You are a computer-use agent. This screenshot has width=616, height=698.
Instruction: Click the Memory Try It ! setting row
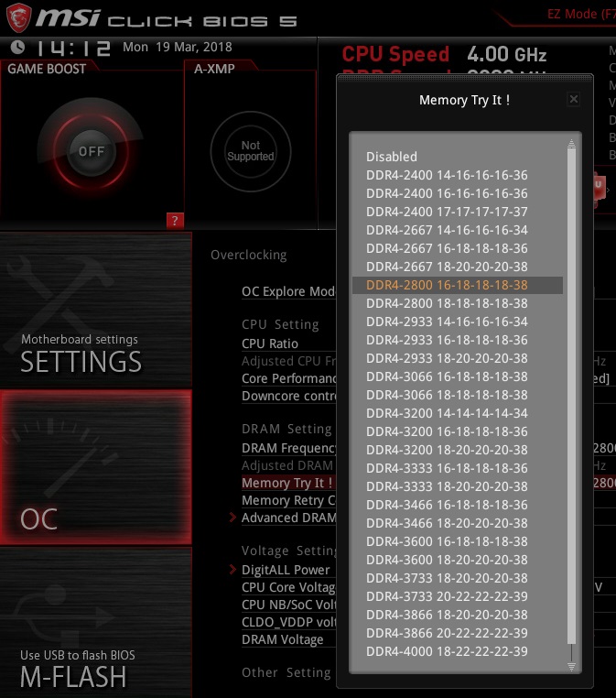pos(287,483)
